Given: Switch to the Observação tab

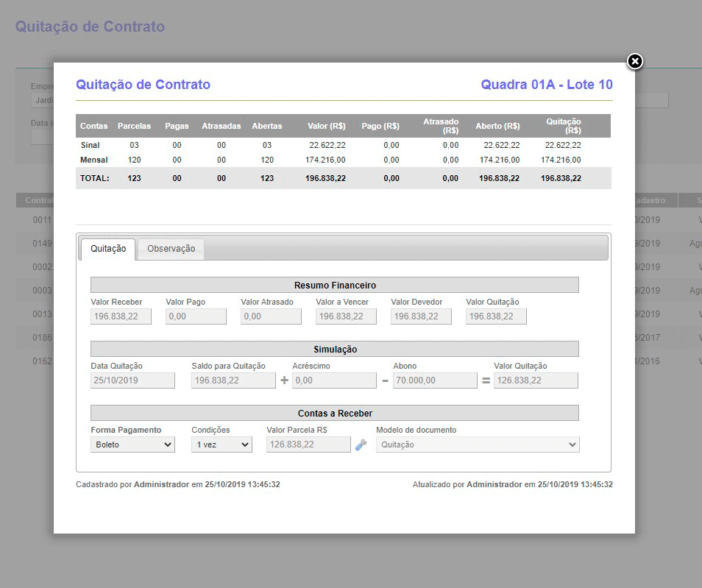Looking at the screenshot, I should [171, 249].
